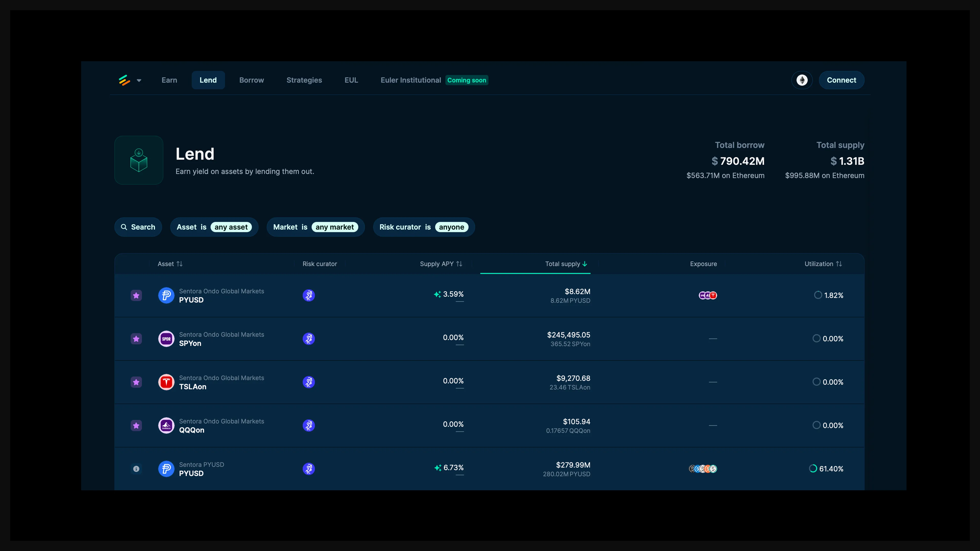Click the sparkle icon beside 6.73% APY
Screen dimensions: 980x551
pyautogui.click(x=438, y=468)
